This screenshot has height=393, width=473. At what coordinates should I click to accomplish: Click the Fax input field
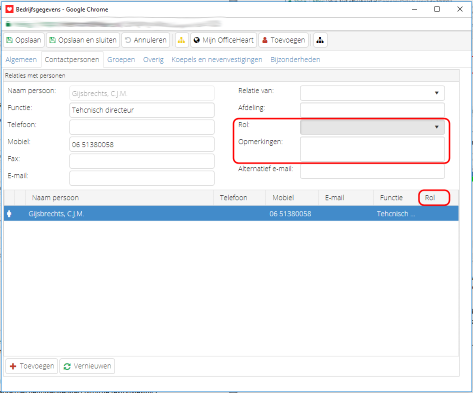(142, 161)
